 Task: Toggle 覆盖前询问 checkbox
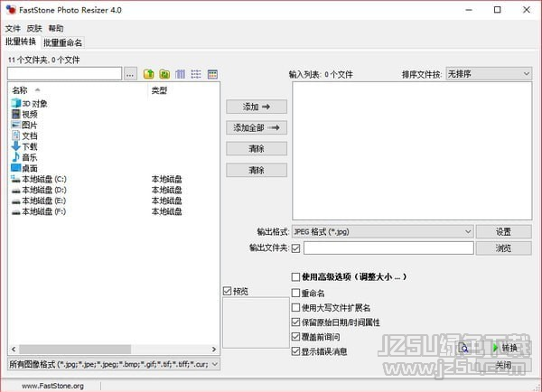click(295, 337)
